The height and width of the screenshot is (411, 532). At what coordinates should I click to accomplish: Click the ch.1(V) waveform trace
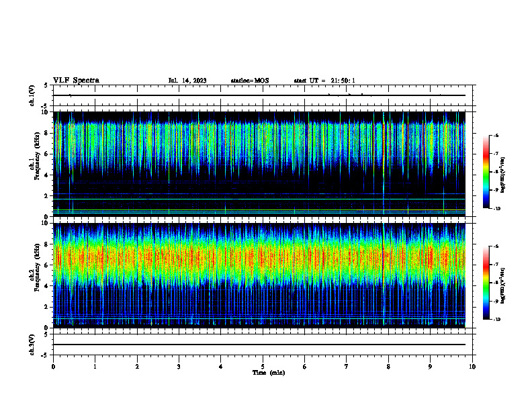point(259,95)
